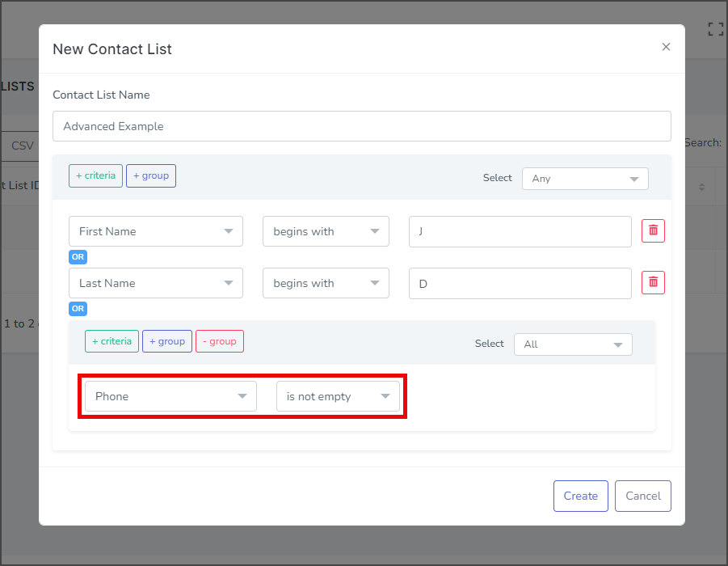This screenshot has height=566, width=728.
Task: Remove the nested group
Action: (x=220, y=341)
